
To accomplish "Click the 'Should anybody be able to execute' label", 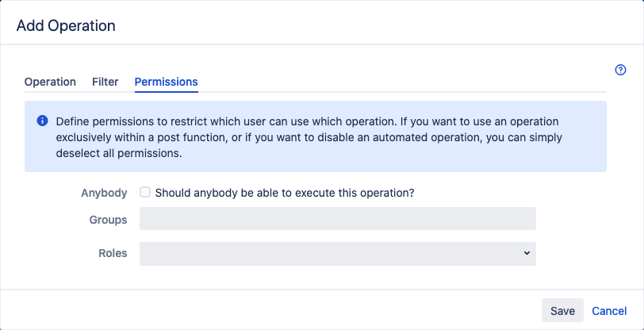I will coord(285,193).
